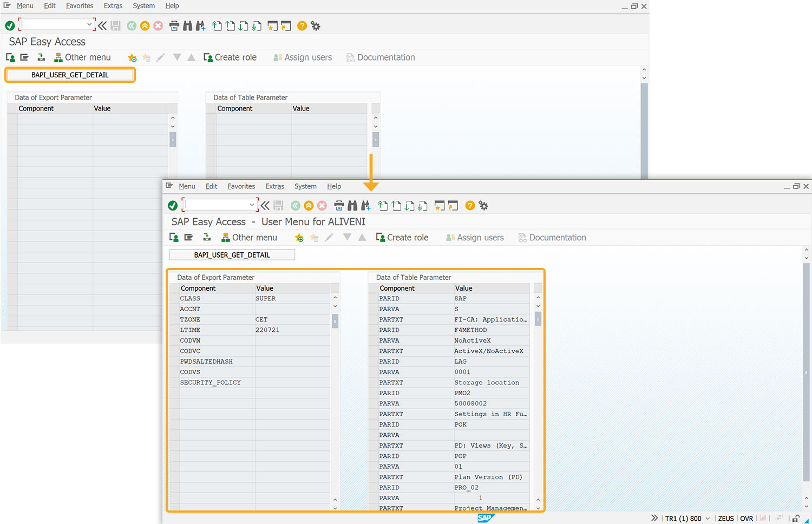Collapse command field chevrons in ALIVENI window

pos(265,206)
